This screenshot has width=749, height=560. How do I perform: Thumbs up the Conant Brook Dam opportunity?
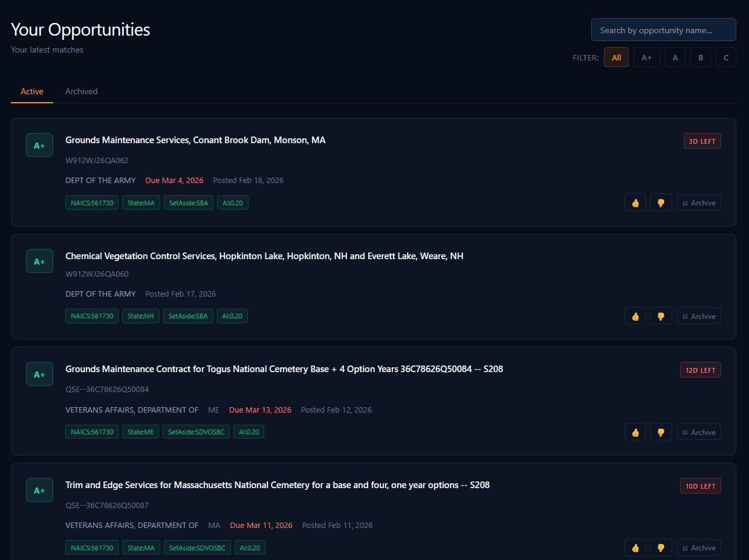pos(635,202)
